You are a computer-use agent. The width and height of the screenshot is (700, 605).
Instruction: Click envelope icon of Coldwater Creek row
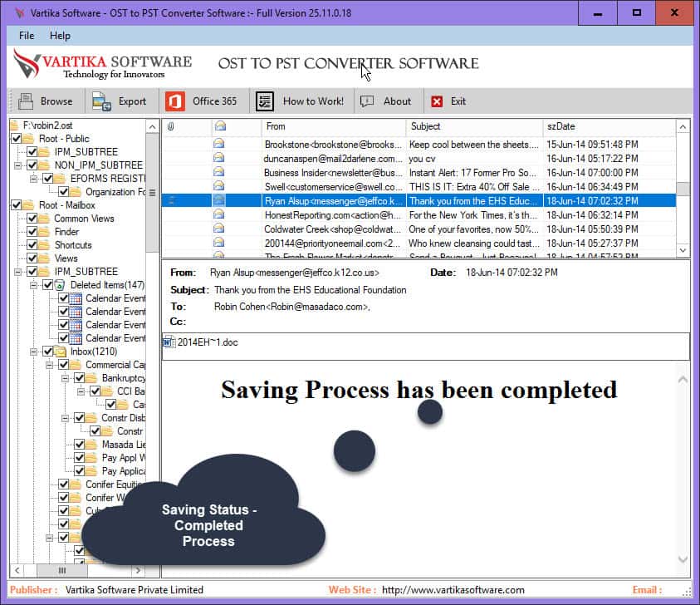(218, 229)
